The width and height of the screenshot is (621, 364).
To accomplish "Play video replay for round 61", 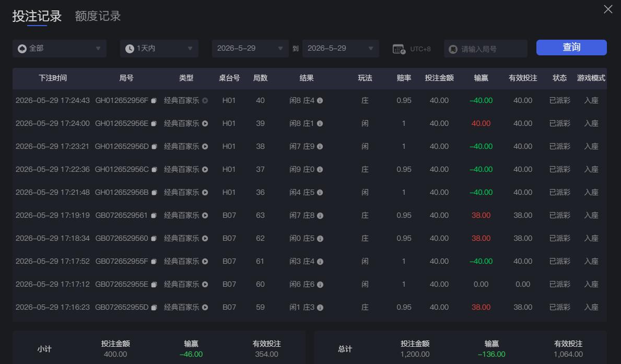I will [205, 262].
